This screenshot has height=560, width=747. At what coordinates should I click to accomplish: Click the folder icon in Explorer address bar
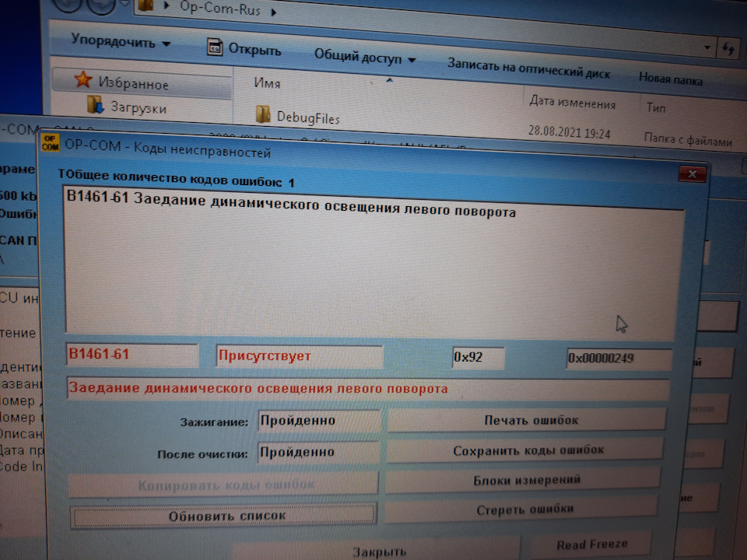[147, 5]
